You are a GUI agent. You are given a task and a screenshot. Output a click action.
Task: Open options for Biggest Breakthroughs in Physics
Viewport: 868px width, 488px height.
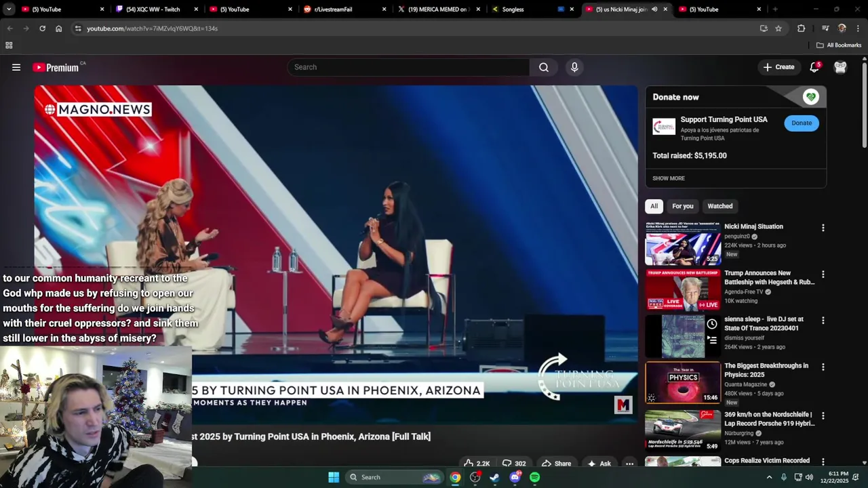click(823, 367)
